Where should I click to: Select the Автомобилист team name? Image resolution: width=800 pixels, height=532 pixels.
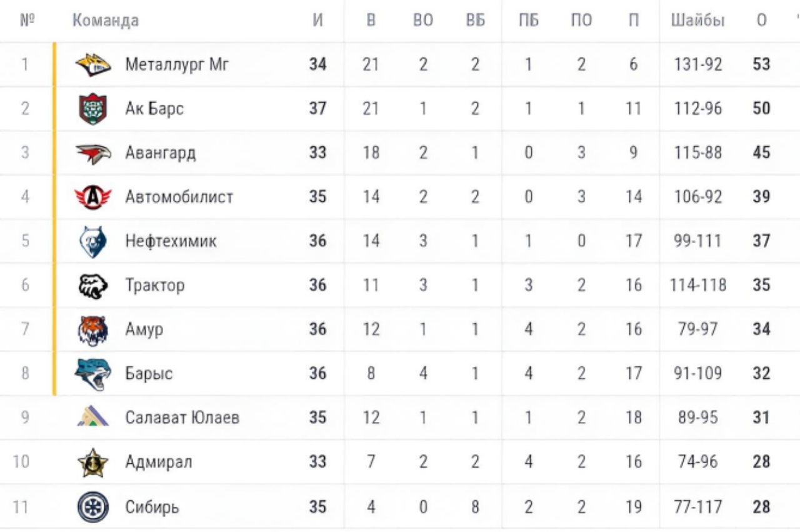[x=179, y=198]
